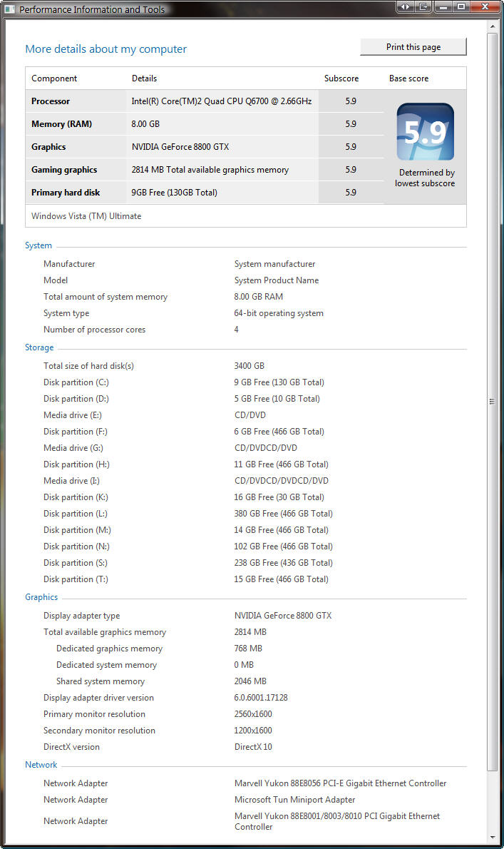The width and height of the screenshot is (504, 849).
Task: Minimize the Performance Information window
Action: pos(443,6)
